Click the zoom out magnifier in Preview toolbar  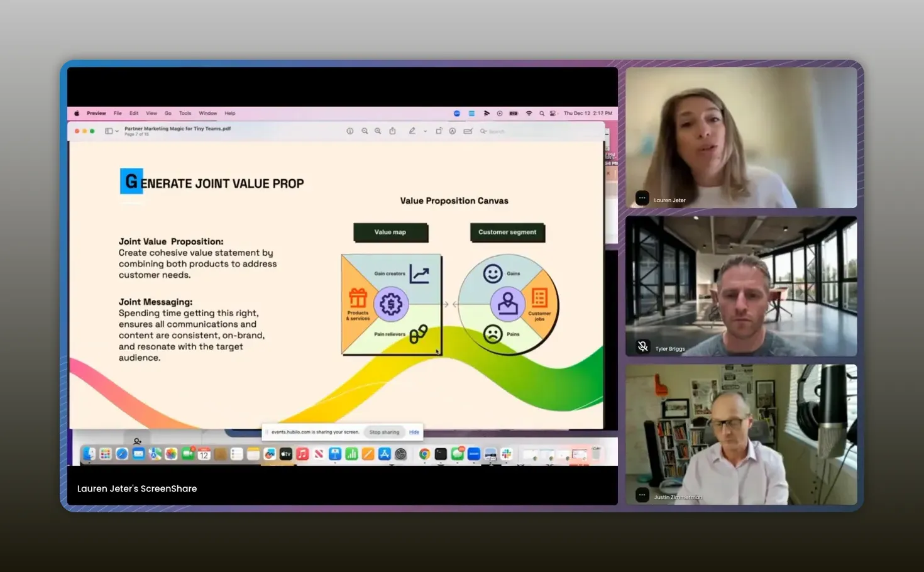click(x=365, y=131)
